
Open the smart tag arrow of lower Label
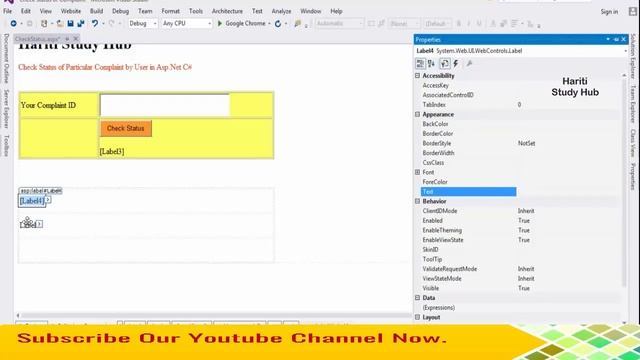tap(40, 224)
